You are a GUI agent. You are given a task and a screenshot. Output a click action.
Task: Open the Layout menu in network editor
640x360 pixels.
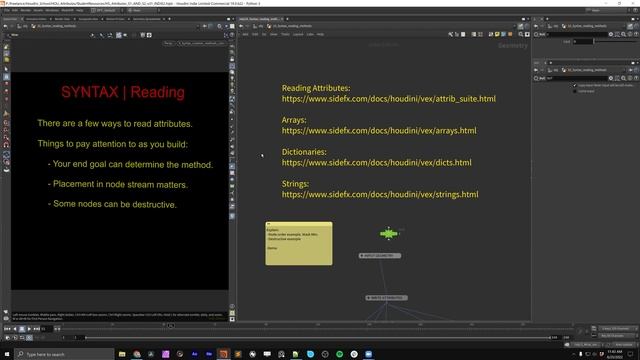click(x=298, y=34)
